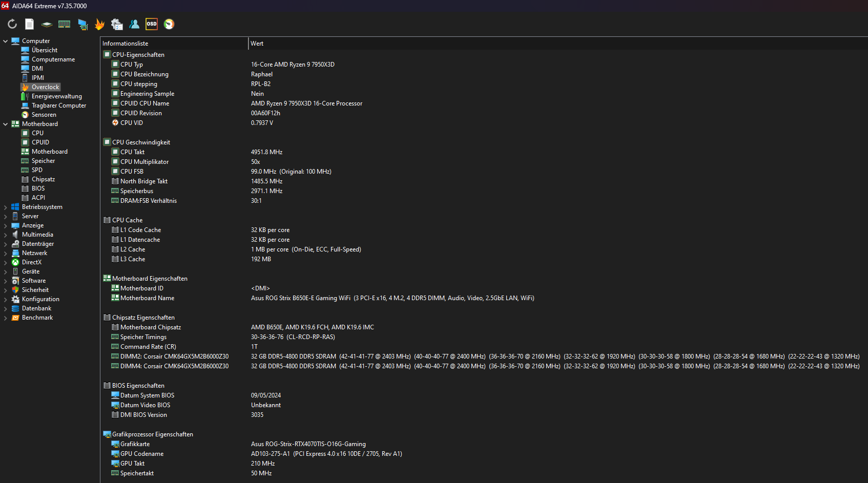Open the OSD Panel icon
Image resolution: width=868 pixels, height=483 pixels.
pos(151,24)
